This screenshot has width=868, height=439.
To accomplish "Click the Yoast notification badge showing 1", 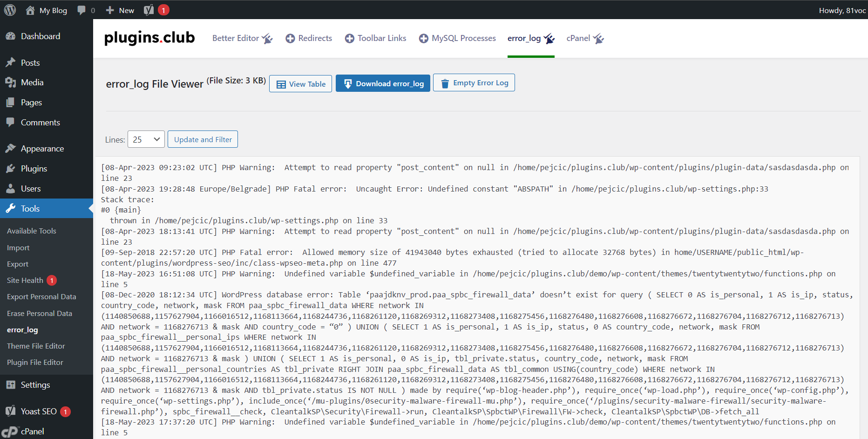I will [163, 10].
